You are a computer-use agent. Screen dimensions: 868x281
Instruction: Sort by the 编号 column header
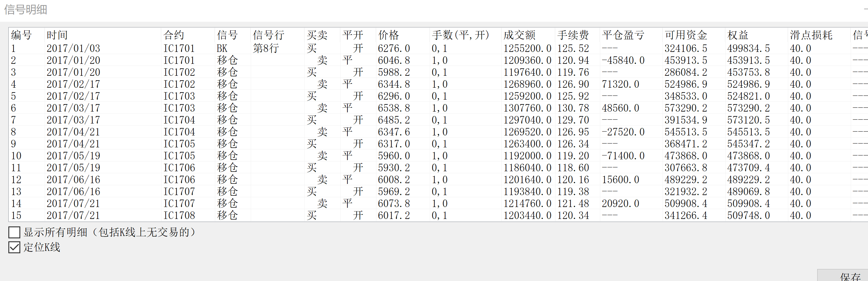click(x=21, y=35)
